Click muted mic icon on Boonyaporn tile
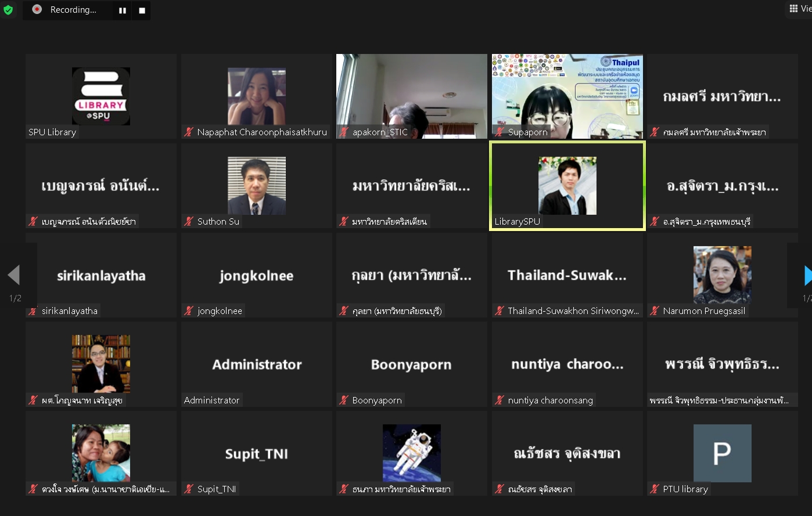 click(344, 400)
